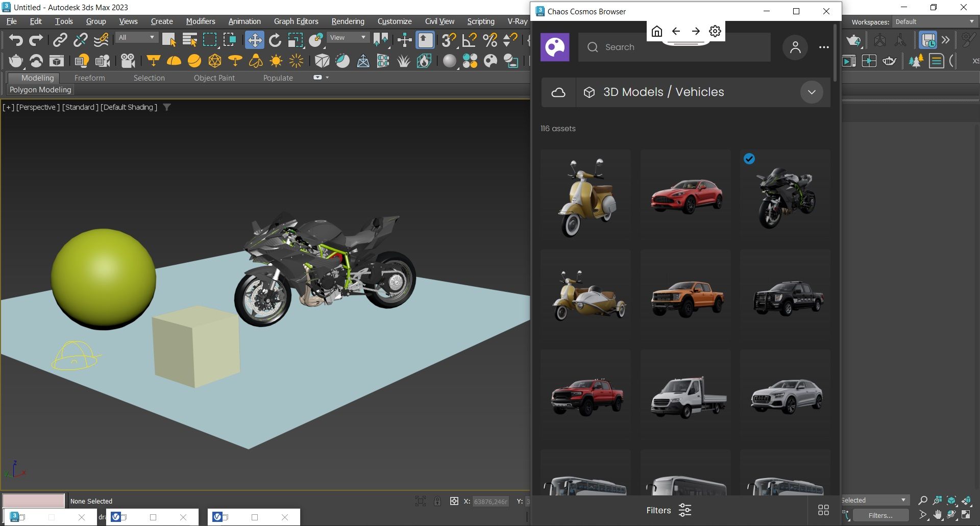The width and height of the screenshot is (980, 526).
Task: Open the selection filter 'All' dropdown
Action: tap(136, 38)
